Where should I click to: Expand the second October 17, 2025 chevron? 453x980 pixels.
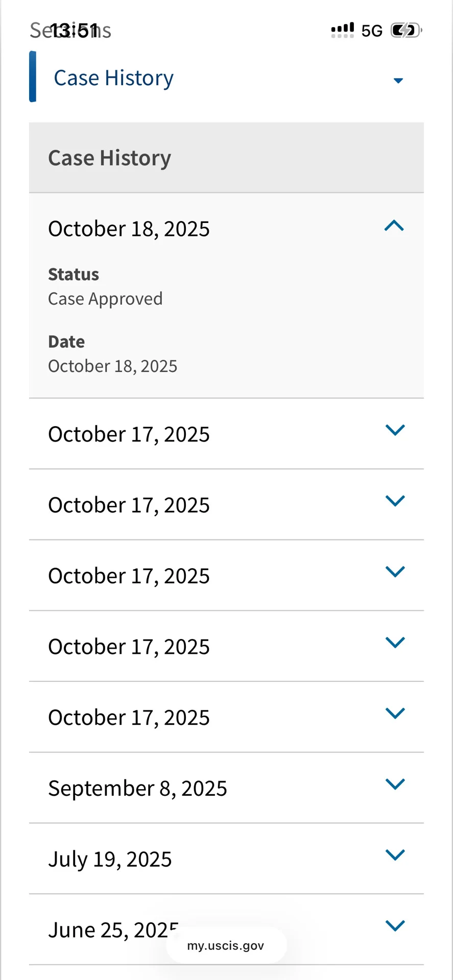pos(395,501)
